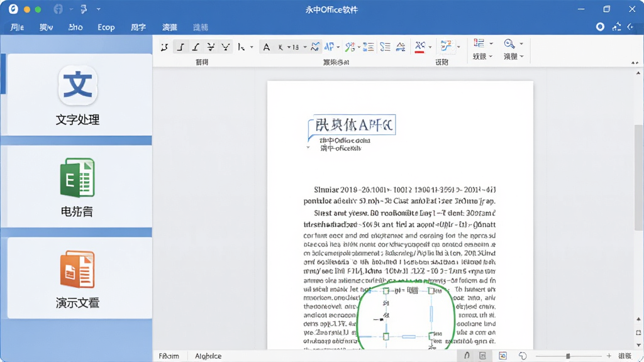The image size is (644, 362).
Task: Expand the style gallery dropdown arrow
Action: coord(458,47)
